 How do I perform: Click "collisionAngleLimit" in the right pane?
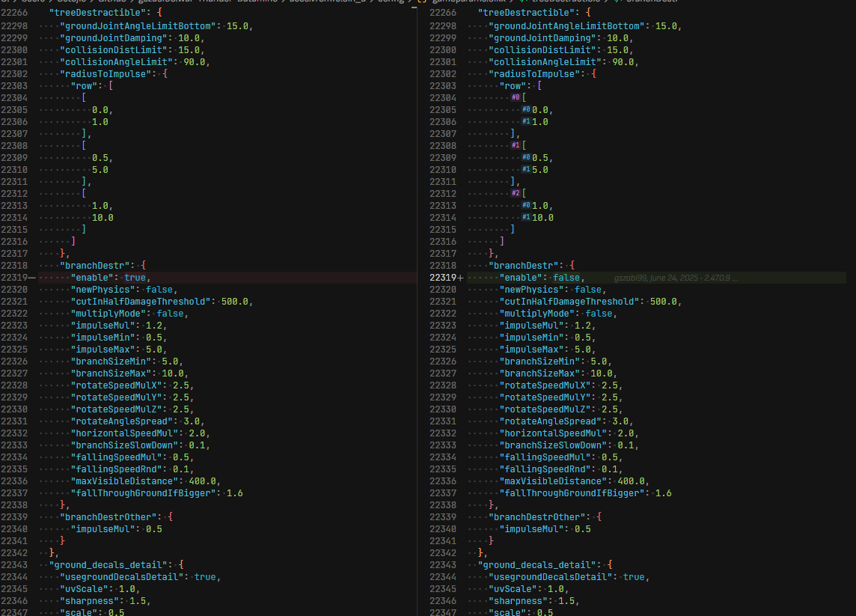[x=545, y=61]
